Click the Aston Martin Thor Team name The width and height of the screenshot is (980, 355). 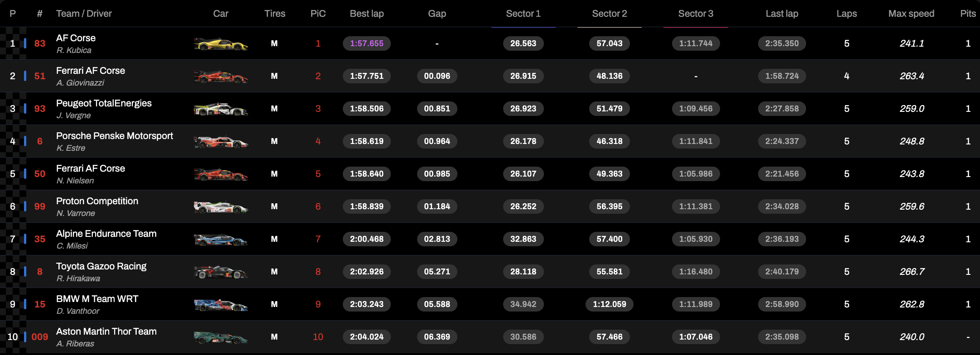pyautogui.click(x=106, y=331)
